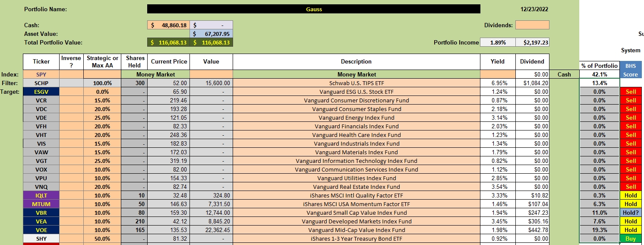The width and height of the screenshot is (644, 245).
Task: Click VEA dividend $305.16
Action: [532, 221]
